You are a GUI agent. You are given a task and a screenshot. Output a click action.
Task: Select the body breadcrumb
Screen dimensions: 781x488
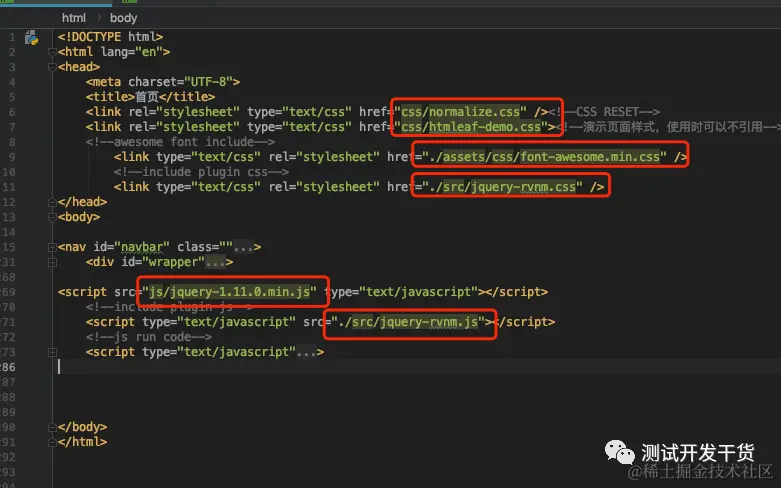pos(124,18)
